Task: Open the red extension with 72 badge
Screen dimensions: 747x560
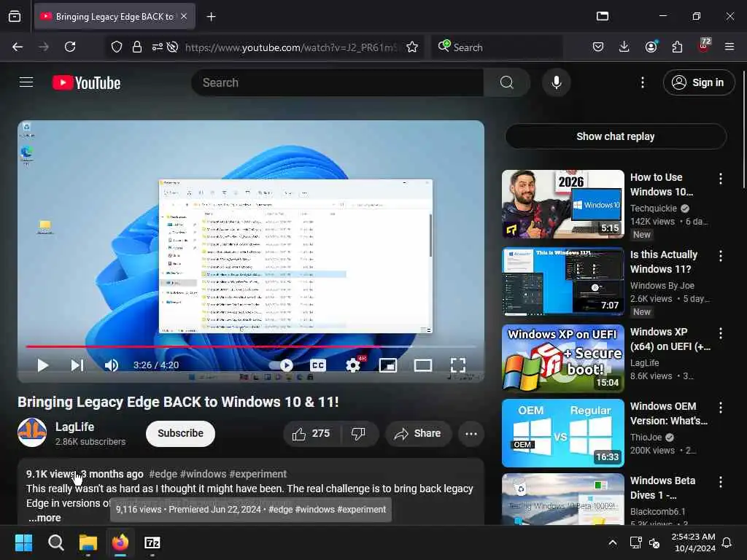Action: point(704,46)
